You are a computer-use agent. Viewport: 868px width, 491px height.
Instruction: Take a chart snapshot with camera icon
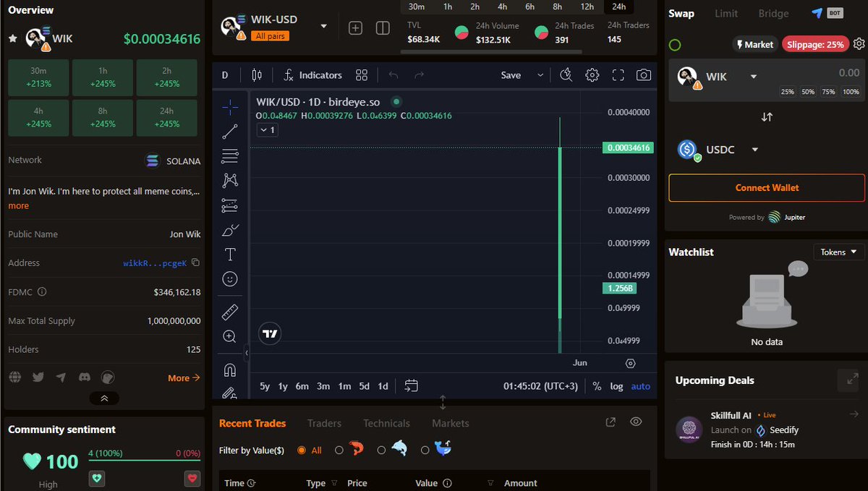coord(643,75)
